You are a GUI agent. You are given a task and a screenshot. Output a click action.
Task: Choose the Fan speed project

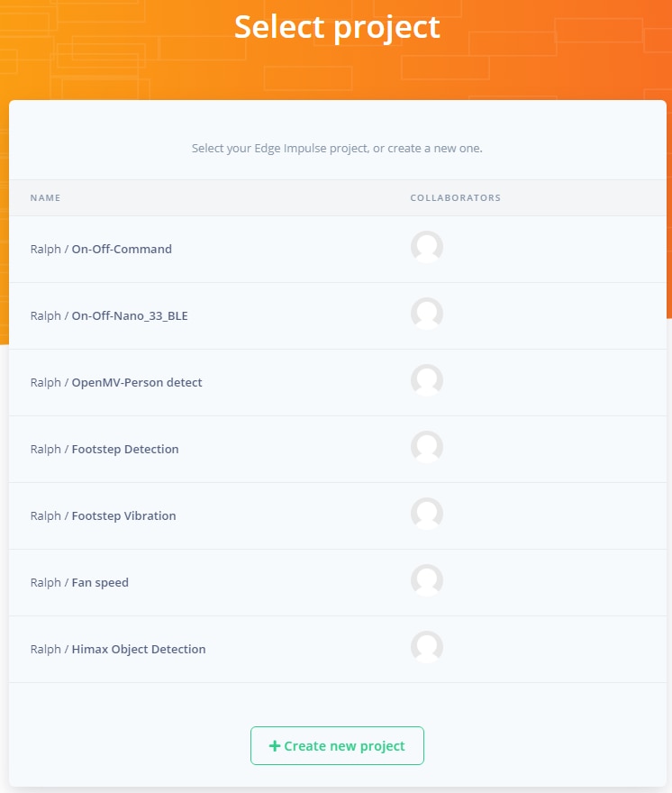[99, 583]
